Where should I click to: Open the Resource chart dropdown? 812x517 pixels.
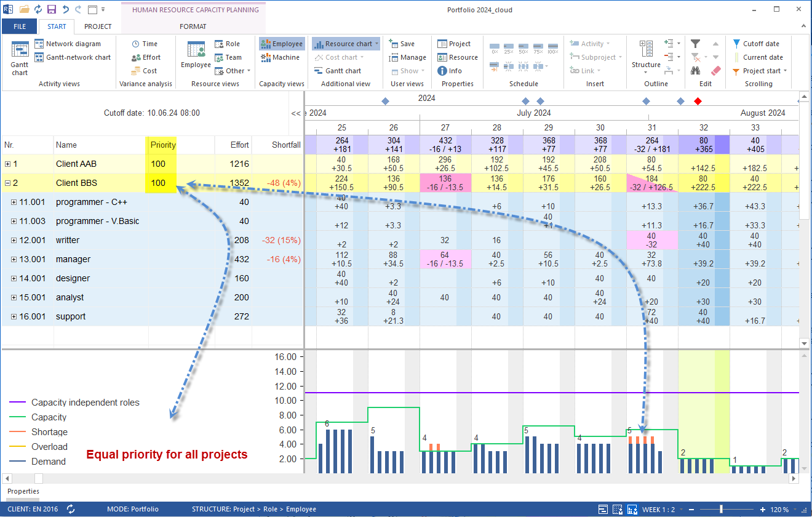[x=346, y=44]
